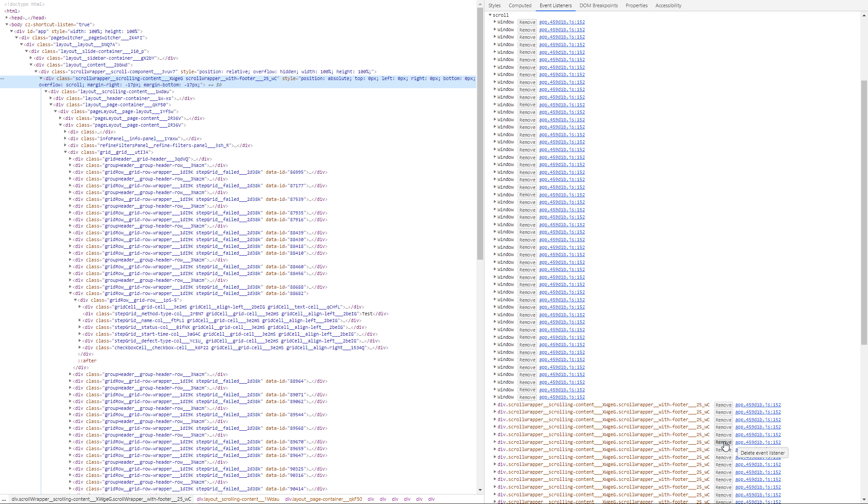Expand the layout__header-container div
Viewport: 868px width, 504px height.
[x=51, y=98]
